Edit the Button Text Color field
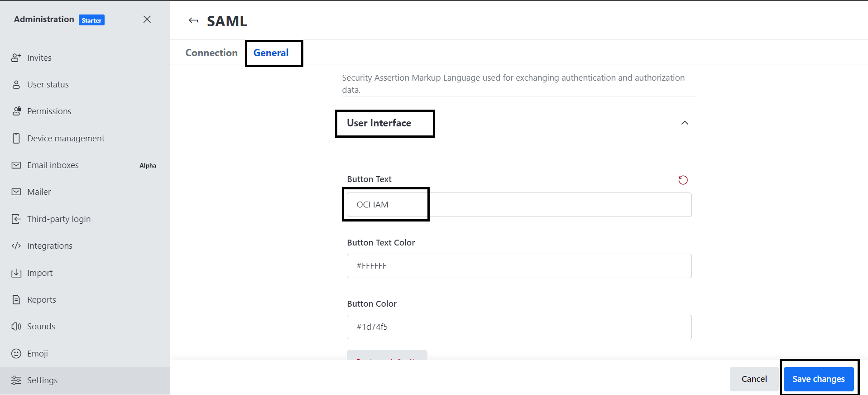868x395 pixels. coord(519,266)
